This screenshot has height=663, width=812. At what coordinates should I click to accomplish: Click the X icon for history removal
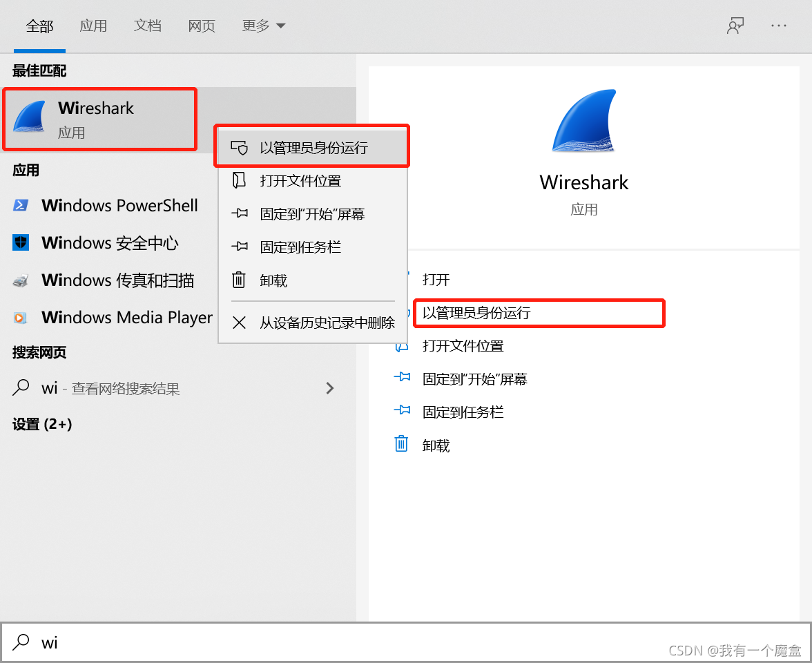pos(239,323)
